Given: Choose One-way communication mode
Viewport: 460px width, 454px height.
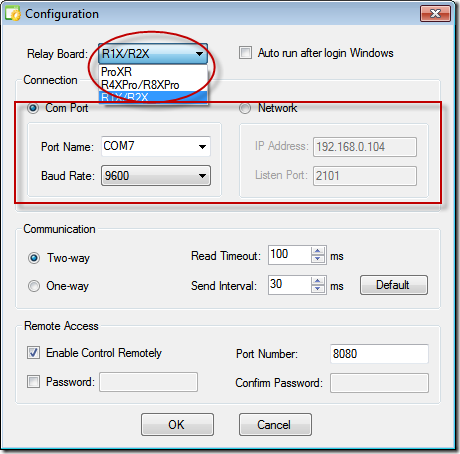Looking at the screenshot, I should [x=34, y=286].
